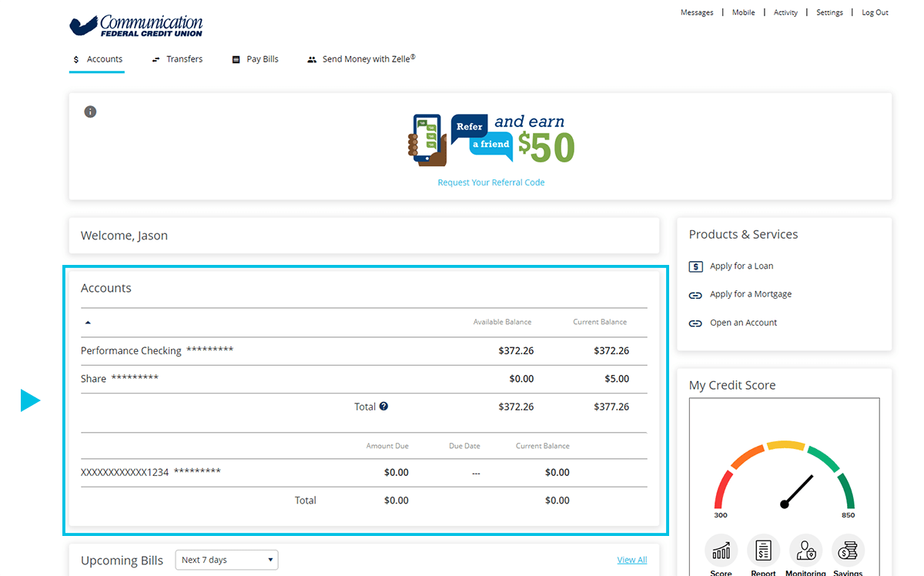
Task: Click Log Out in the top bar
Action: coord(875,12)
